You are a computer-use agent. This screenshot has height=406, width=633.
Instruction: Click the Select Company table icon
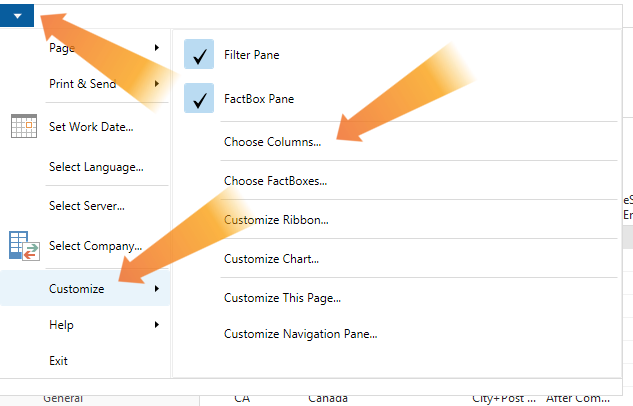pos(24,246)
